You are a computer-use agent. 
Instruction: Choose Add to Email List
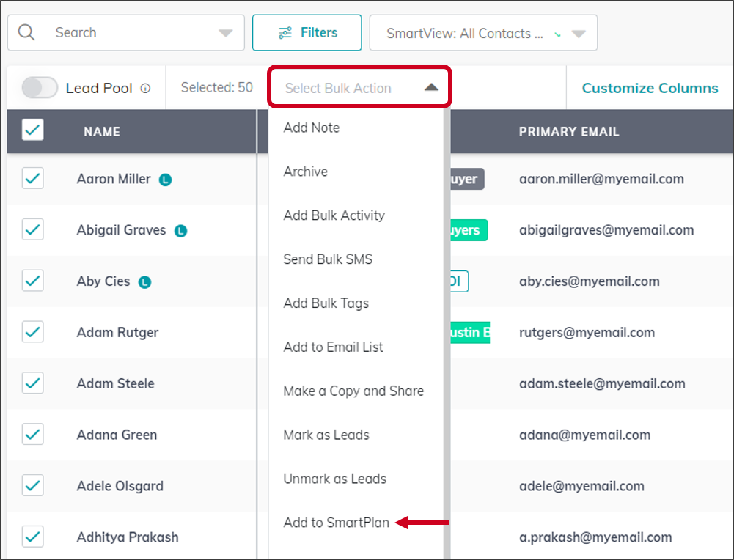pyautogui.click(x=333, y=347)
